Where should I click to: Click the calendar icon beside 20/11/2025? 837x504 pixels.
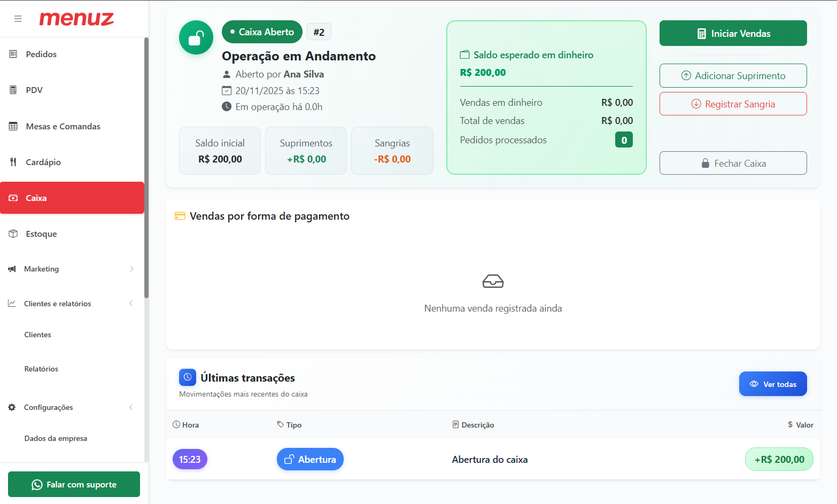[227, 90]
